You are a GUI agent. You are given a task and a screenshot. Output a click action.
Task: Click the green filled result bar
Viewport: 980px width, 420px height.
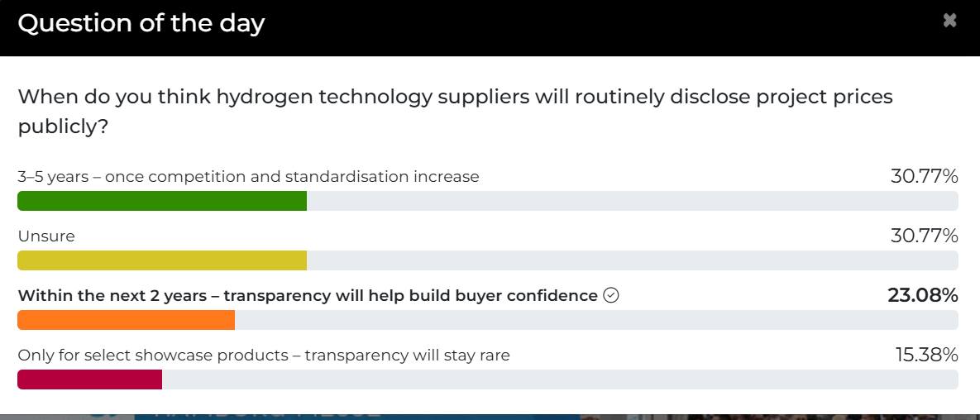pos(162,201)
